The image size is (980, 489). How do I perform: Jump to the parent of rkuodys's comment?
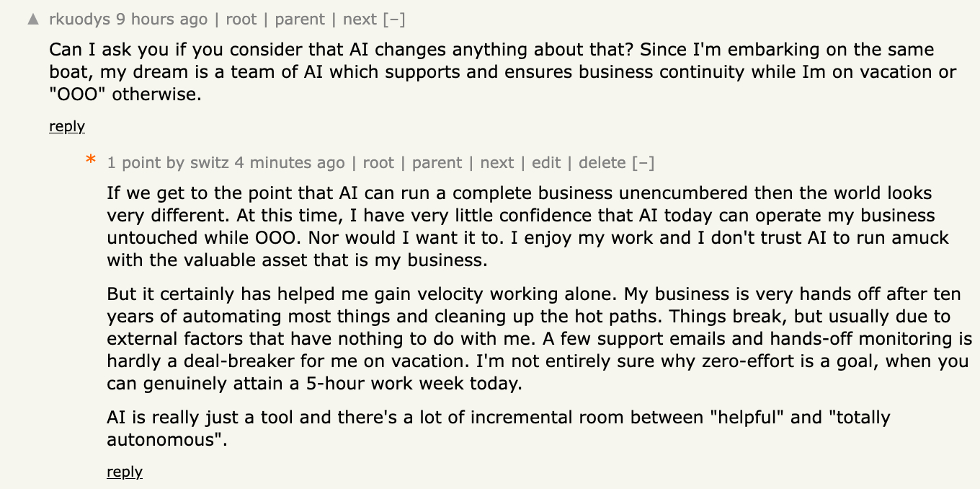tap(299, 19)
